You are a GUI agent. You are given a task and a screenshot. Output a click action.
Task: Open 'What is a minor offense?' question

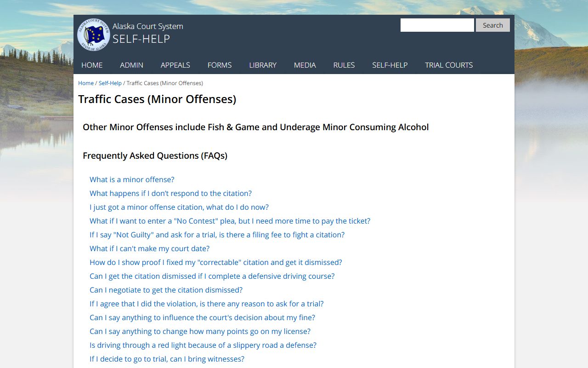pos(132,179)
